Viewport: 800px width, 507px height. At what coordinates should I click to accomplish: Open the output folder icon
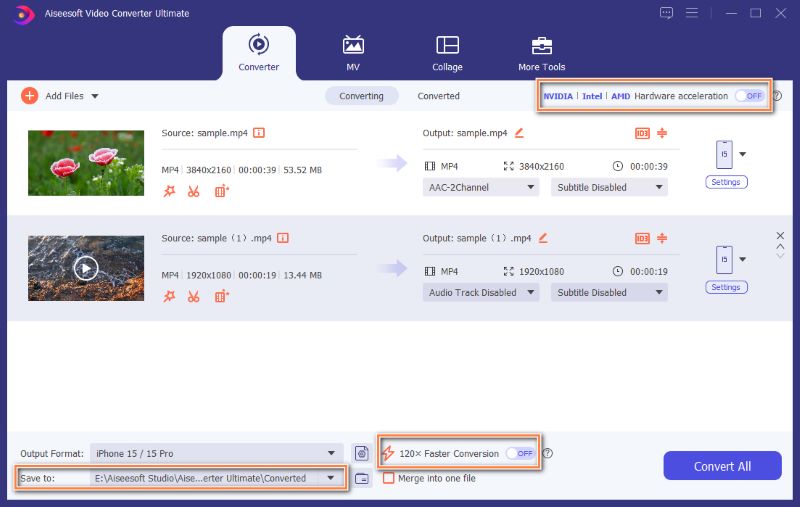pyautogui.click(x=362, y=478)
